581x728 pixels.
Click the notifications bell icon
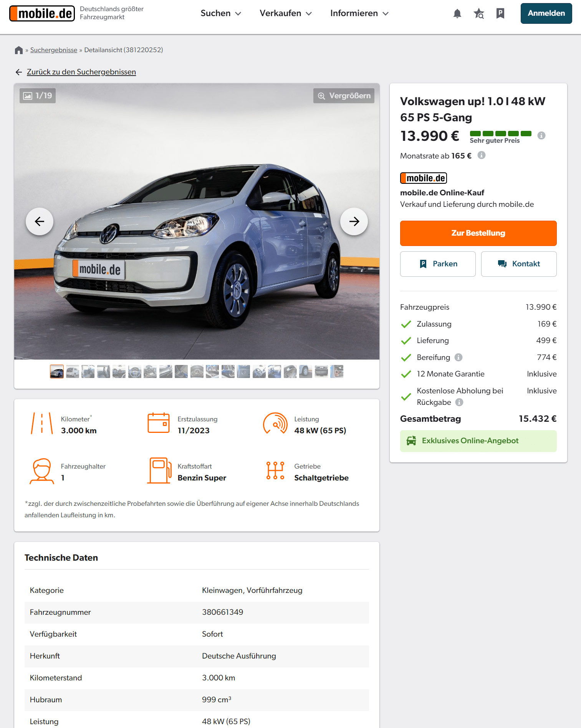pos(457,14)
